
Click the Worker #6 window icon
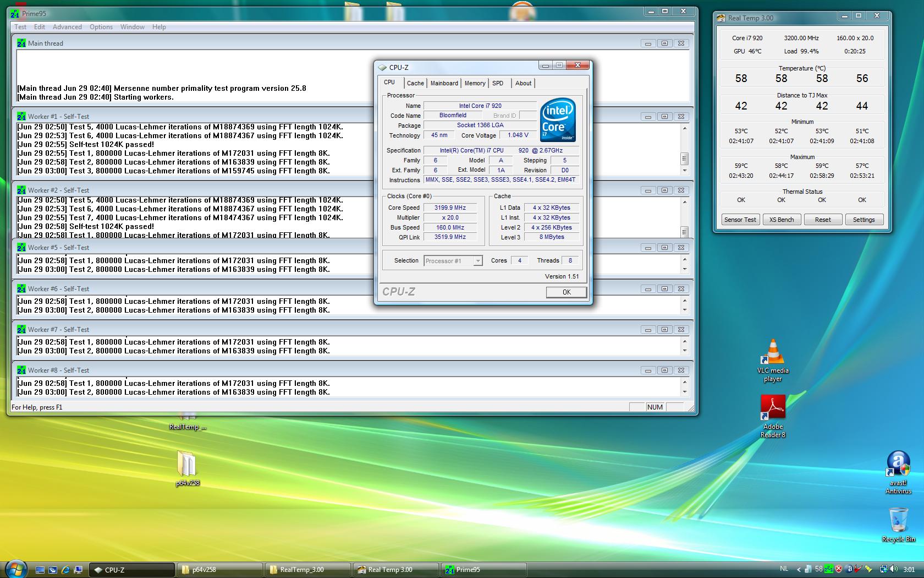pyautogui.click(x=21, y=288)
